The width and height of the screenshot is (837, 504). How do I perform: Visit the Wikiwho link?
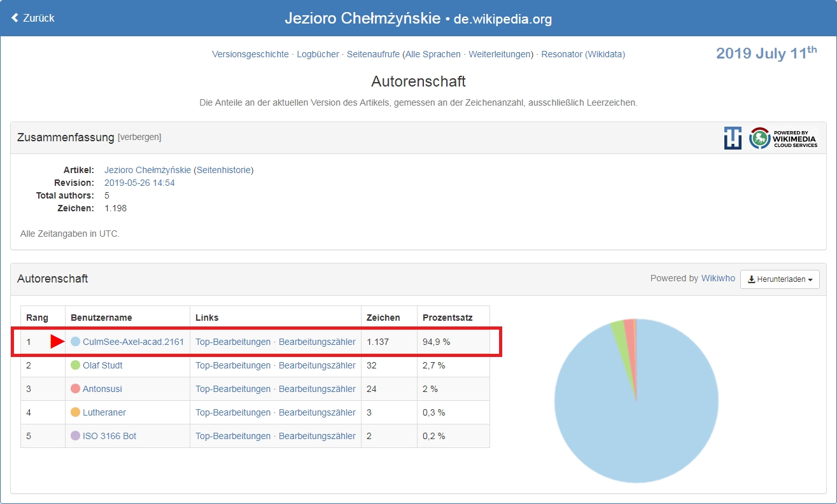pyautogui.click(x=718, y=278)
